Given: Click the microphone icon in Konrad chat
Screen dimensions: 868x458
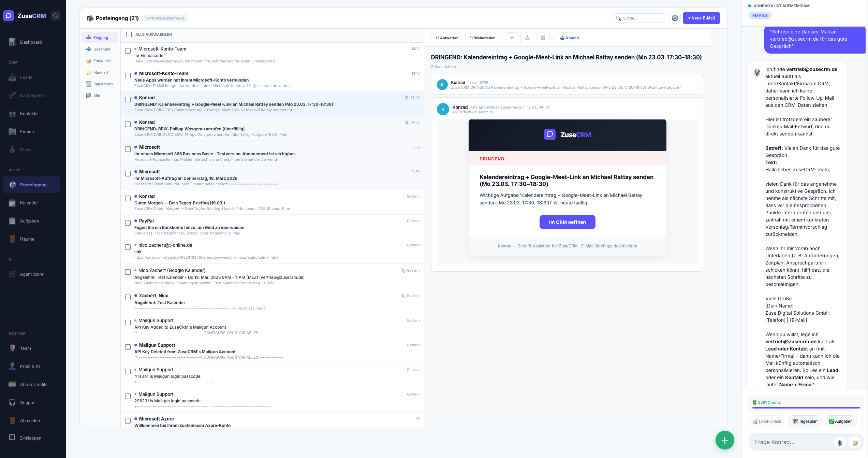Looking at the screenshot, I should coord(840,443).
